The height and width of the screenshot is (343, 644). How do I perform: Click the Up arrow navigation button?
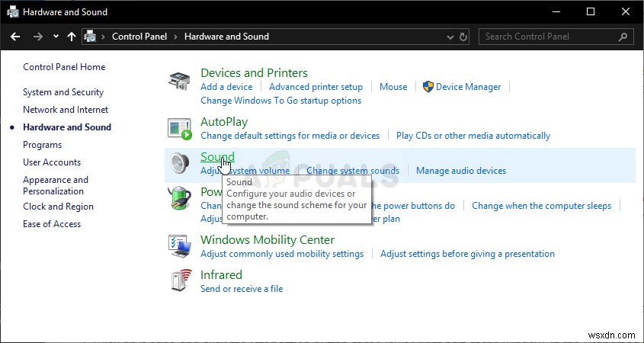click(72, 36)
